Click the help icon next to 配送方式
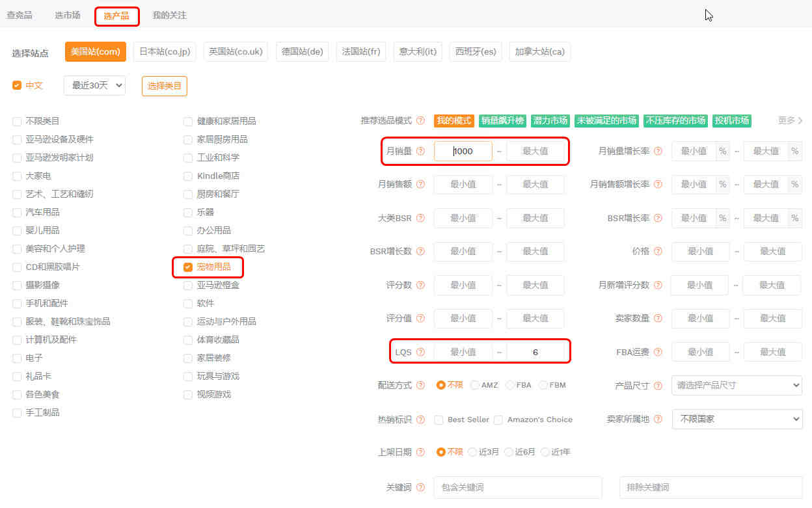812x508 pixels. (420, 385)
